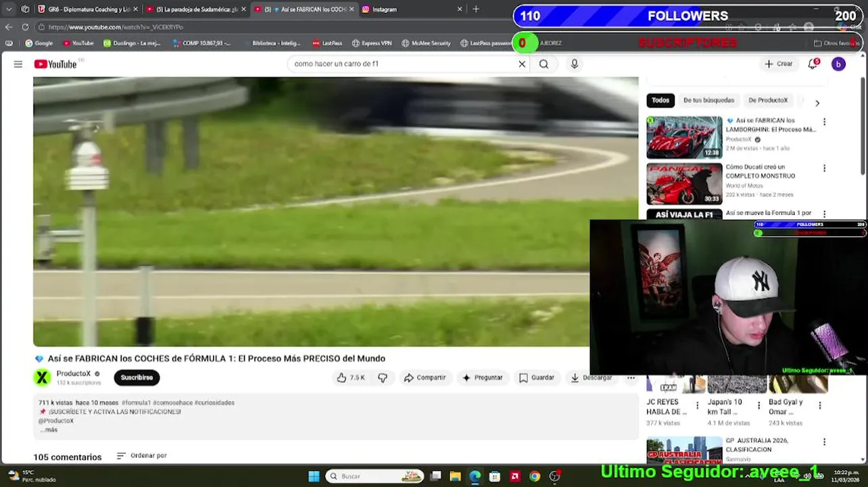The height and width of the screenshot is (487, 868).
Task: Open the Ordenar por comments sort dropdown
Action: (141, 456)
